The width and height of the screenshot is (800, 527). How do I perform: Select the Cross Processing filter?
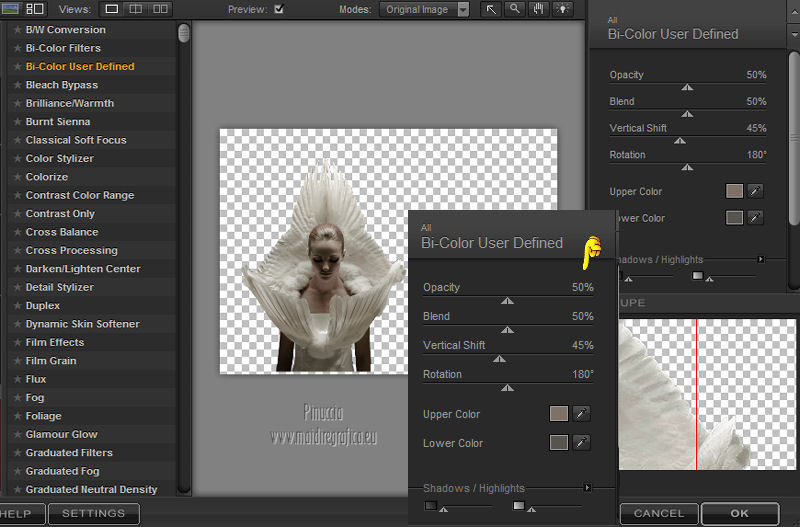click(x=71, y=250)
